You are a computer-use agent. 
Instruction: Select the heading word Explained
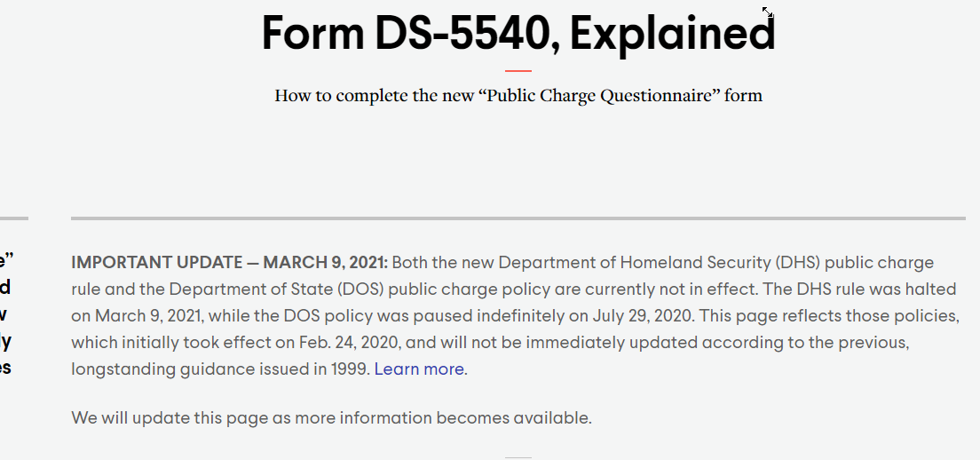[x=673, y=33]
